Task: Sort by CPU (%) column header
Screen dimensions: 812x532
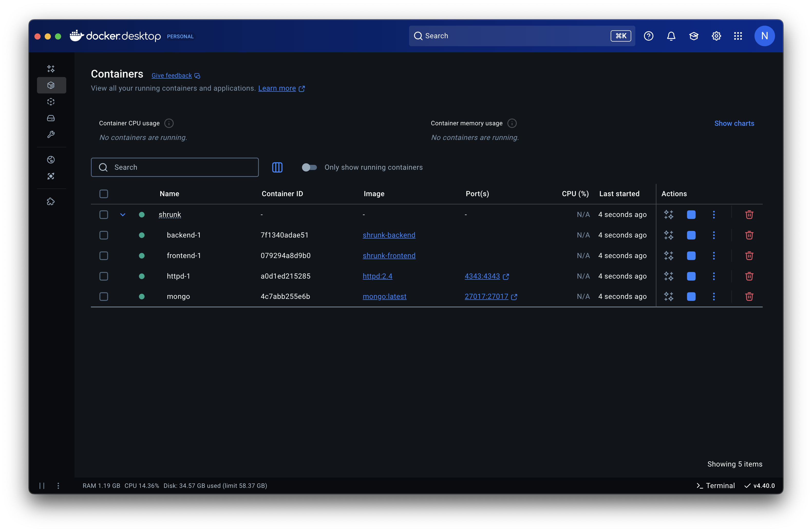Action: click(x=575, y=194)
